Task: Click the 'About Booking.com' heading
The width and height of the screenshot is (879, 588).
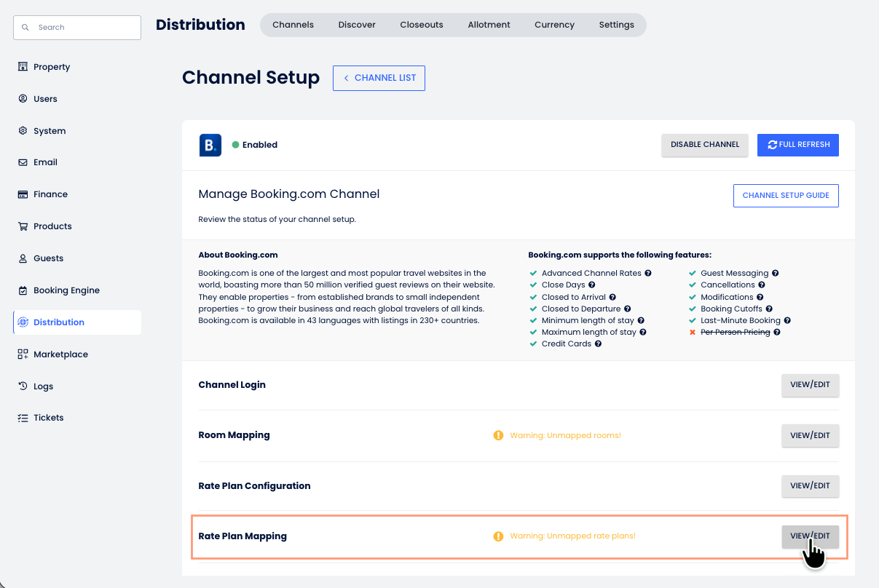Action: pos(238,255)
